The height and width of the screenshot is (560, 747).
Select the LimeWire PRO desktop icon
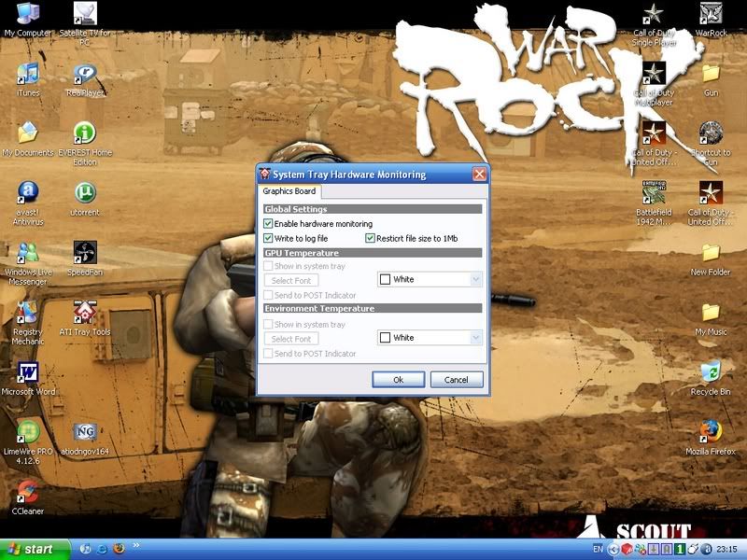28,441
